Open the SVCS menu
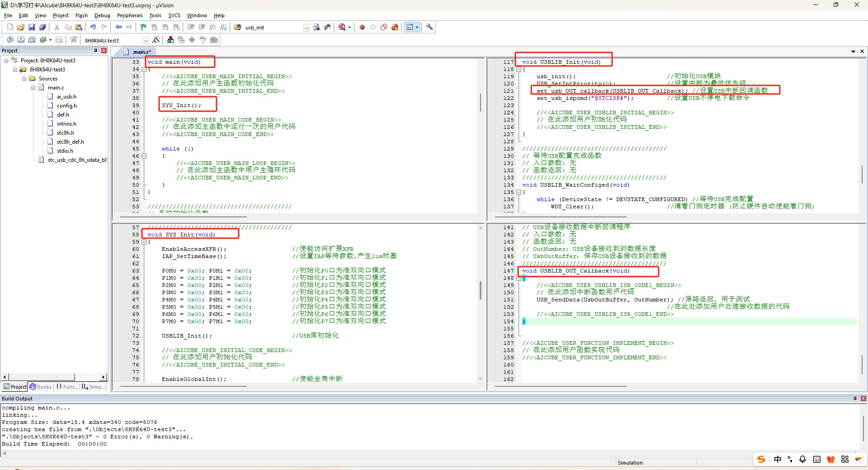The width and height of the screenshot is (868, 470). click(x=175, y=15)
